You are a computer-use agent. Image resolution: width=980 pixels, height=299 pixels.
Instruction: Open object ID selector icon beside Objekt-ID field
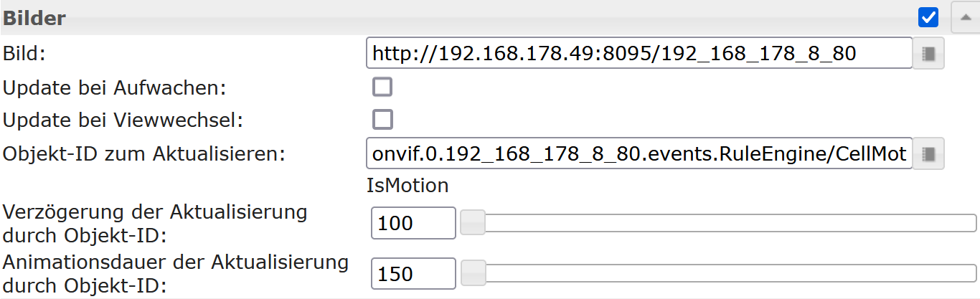tap(928, 153)
